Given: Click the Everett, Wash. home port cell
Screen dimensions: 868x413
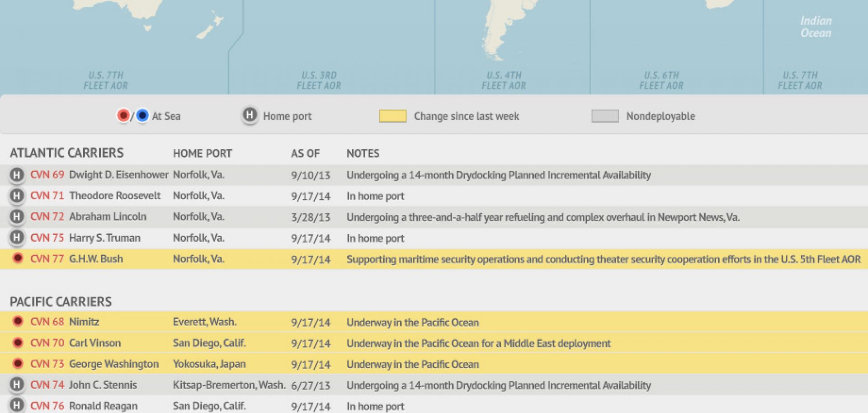Looking at the screenshot, I should pyautogui.click(x=205, y=322).
